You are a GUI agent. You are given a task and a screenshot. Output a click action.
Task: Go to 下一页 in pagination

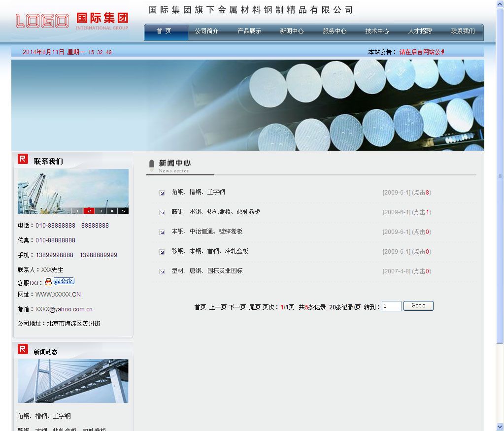pyautogui.click(x=237, y=307)
